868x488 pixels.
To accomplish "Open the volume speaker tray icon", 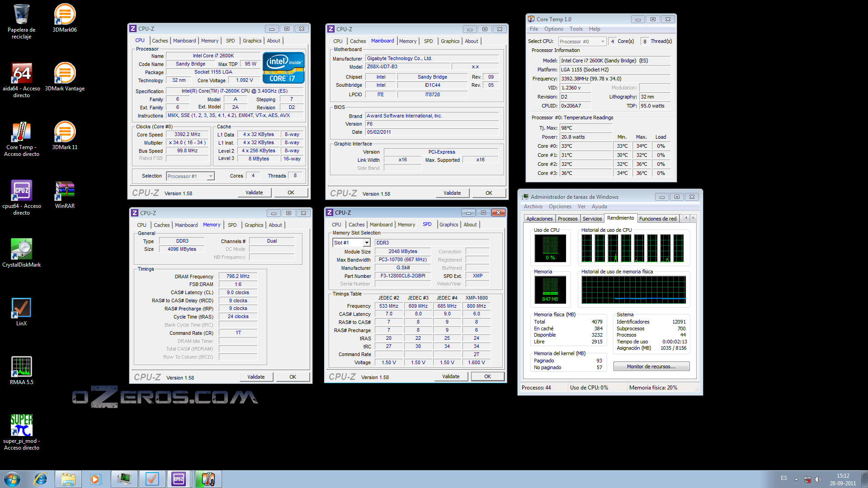I will coord(818,479).
